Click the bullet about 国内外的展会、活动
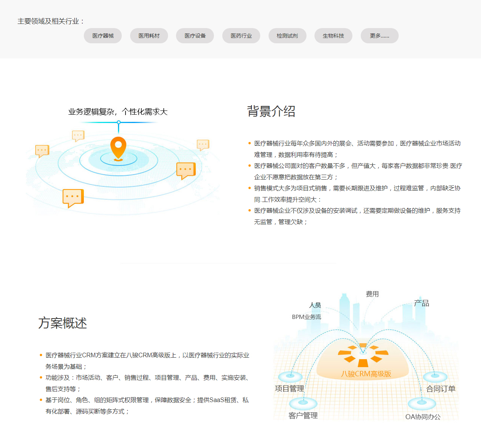Viewport: 481px width, 448px height. point(357,149)
